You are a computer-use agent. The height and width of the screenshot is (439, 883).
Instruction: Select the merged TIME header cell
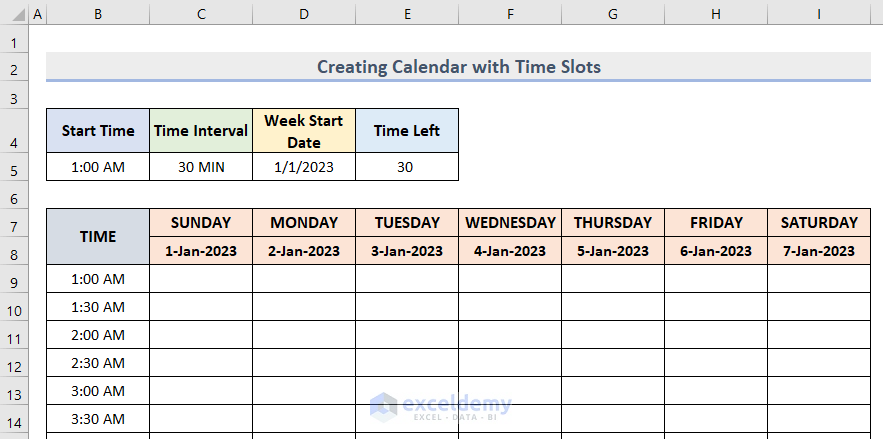click(x=98, y=237)
